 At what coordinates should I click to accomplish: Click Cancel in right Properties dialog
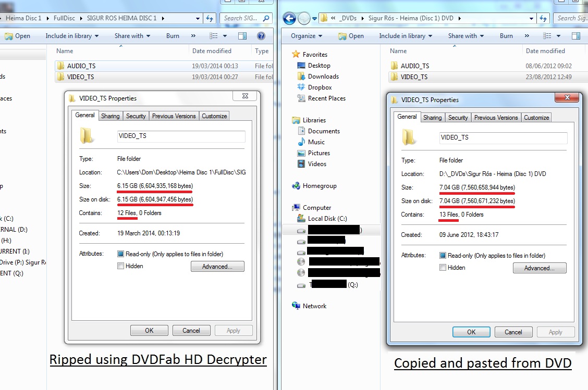click(x=513, y=332)
